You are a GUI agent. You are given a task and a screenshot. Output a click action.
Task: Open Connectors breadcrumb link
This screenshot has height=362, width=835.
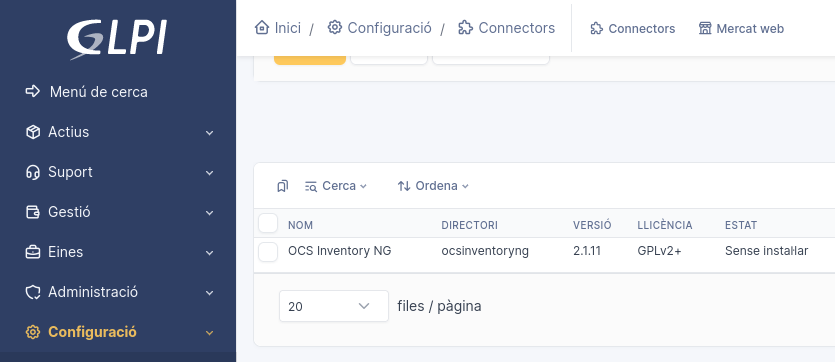(x=517, y=28)
